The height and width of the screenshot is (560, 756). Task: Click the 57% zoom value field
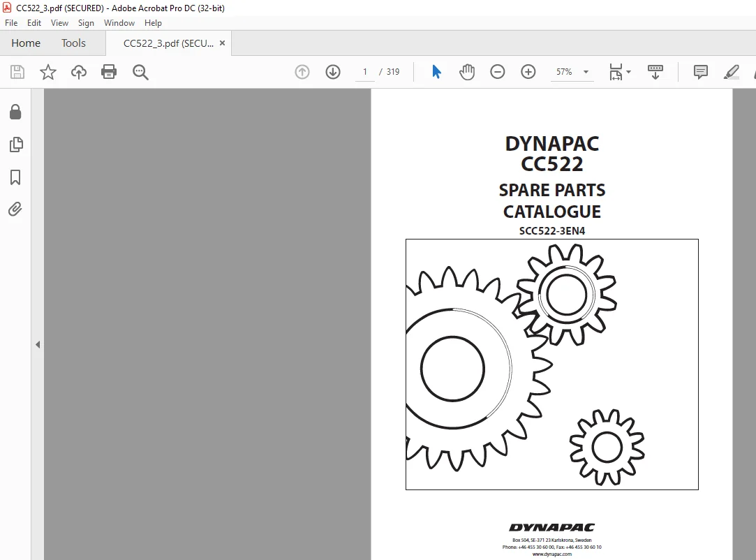[x=564, y=72]
